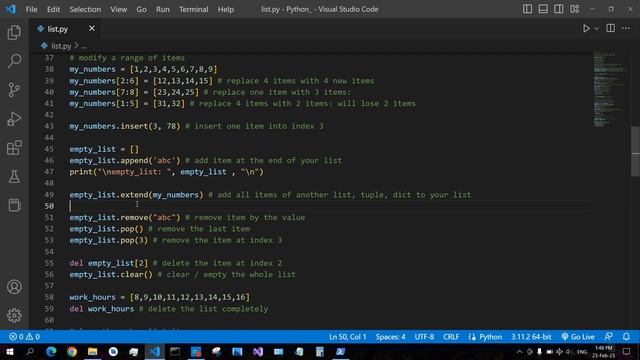Open the Explorer view in activity bar

(14, 33)
